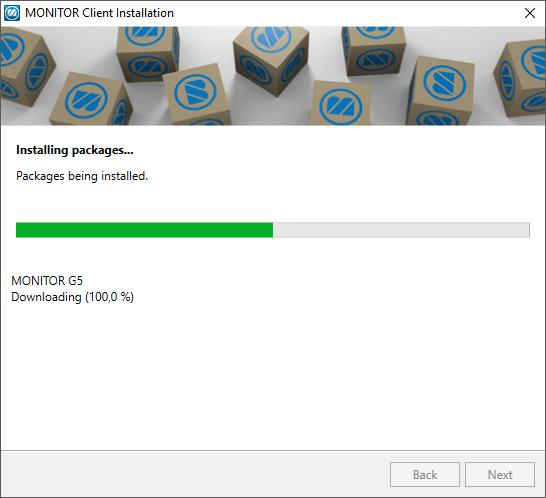The image size is (546, 498).
Task: Click the MONITOR logo icon in title bar
Action: click(x=12, y=13)
